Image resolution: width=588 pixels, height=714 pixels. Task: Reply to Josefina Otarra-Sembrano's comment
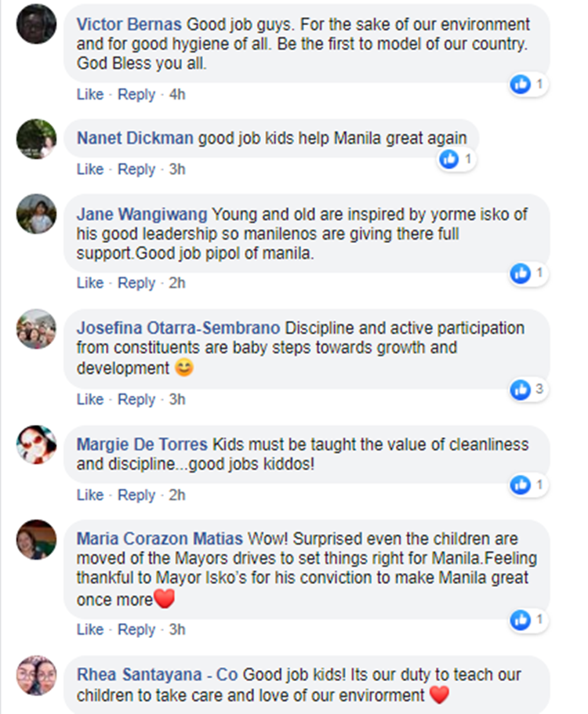[136, 400]
